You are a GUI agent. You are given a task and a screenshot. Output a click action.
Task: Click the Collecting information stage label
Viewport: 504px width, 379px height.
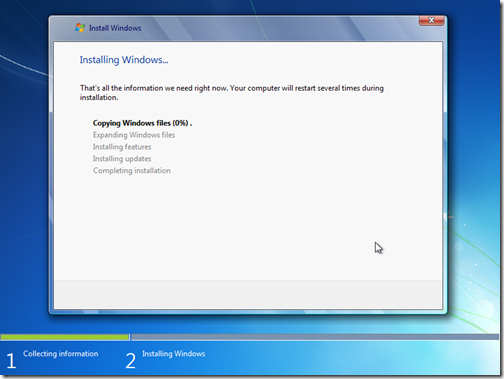point(61,354)
